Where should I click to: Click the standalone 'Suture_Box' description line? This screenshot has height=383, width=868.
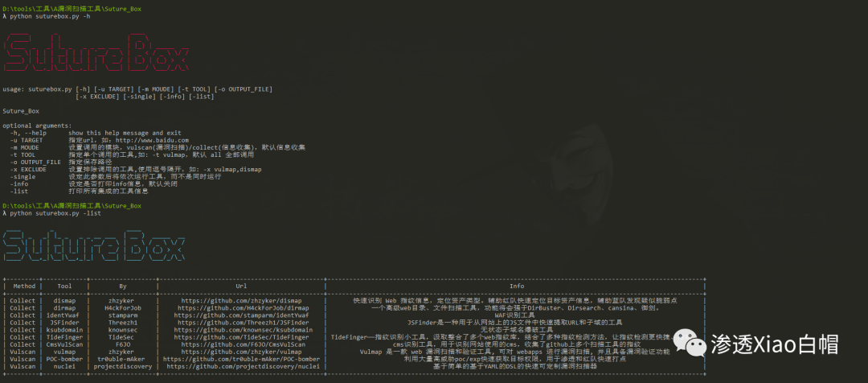(20, 111)
